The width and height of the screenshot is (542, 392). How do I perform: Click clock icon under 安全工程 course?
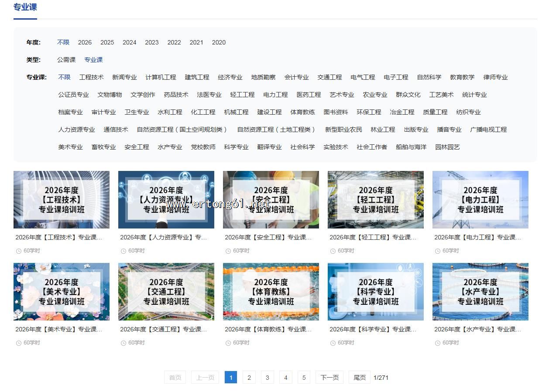click(228, 251)
